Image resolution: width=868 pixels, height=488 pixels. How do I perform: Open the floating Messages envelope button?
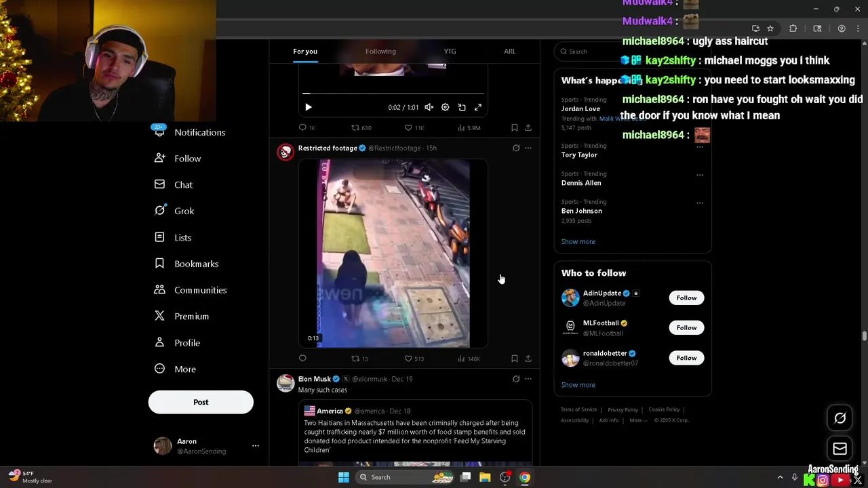pos(840,449)
